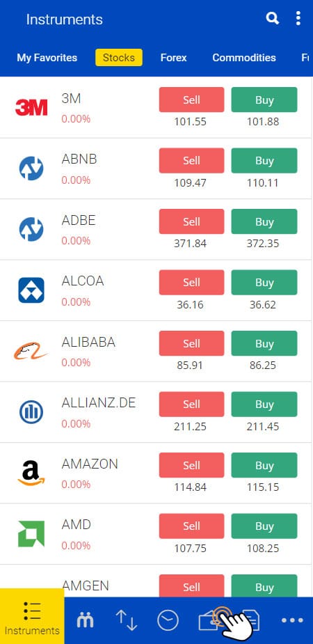The height and width of the screenshot is (644, 313).
Task: Tap Buy for ADBE
Action: click(264, 222)
